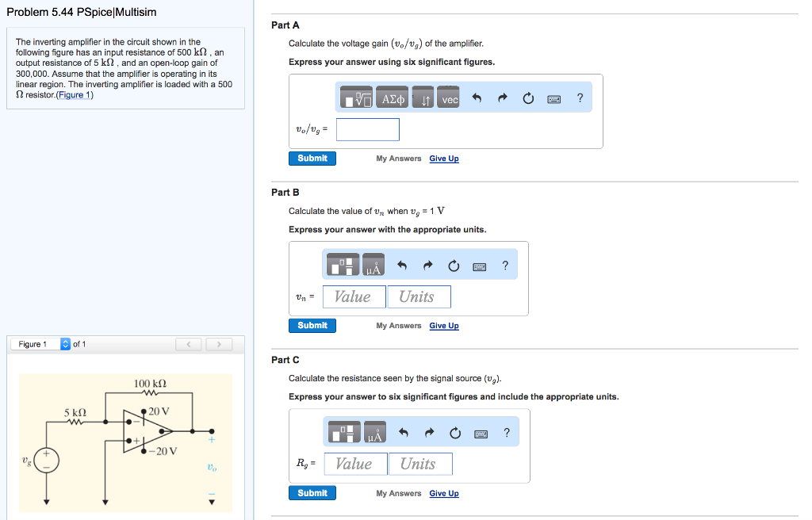Click the circuit diagram figure

coord(125,443)
